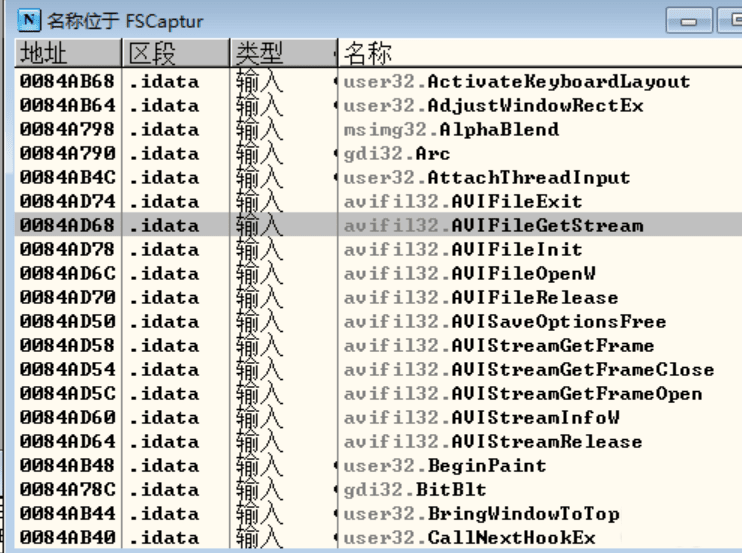Click address 0084AB4C
This screenshot has width=742, height=553.
67,178
